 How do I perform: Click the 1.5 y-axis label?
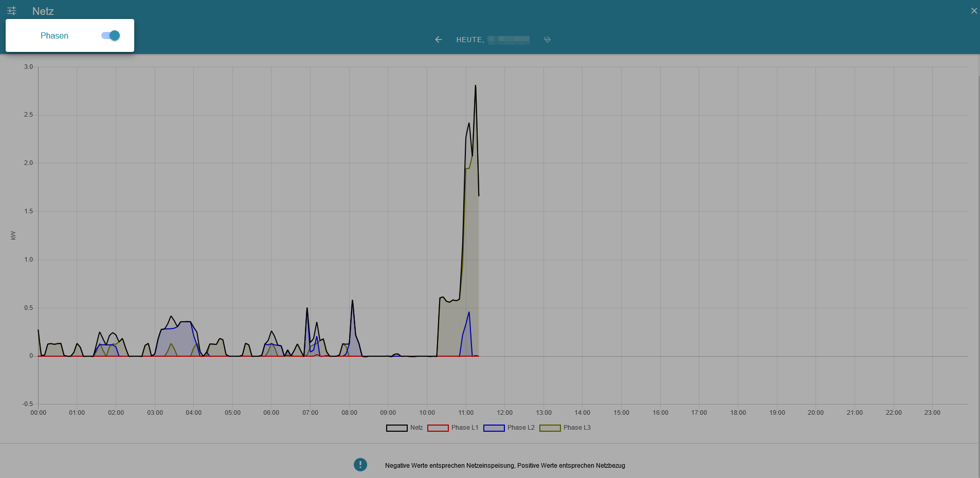coord(28,211)
